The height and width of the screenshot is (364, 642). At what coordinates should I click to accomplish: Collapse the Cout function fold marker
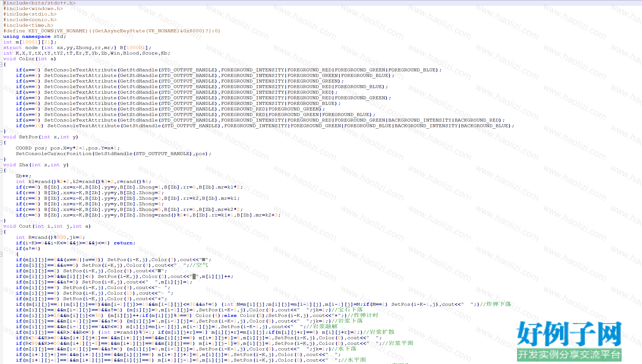click(x=1, y=232)
